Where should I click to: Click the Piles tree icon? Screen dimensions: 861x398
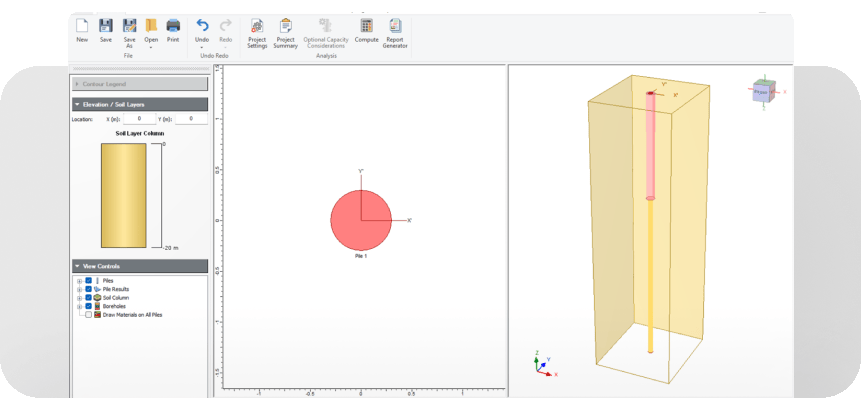98,281
